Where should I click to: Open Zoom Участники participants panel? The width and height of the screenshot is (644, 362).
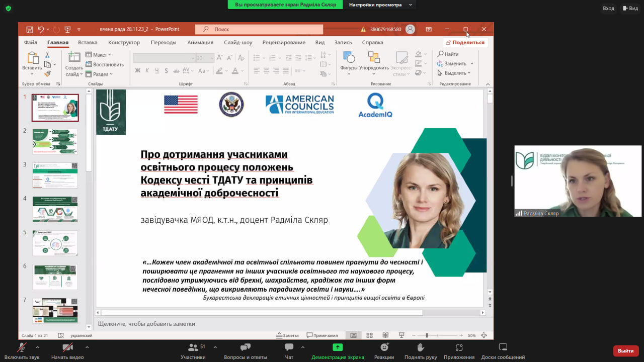[193, 350]
